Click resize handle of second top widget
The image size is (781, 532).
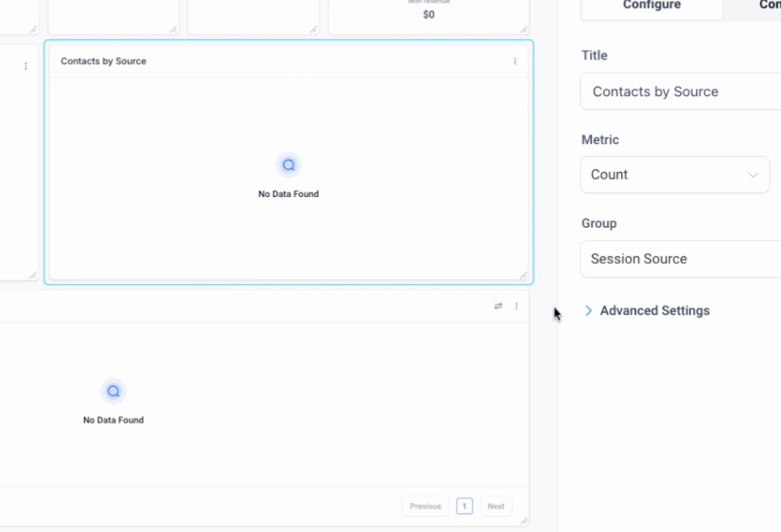pyautogui.click(x=173, y=30)
